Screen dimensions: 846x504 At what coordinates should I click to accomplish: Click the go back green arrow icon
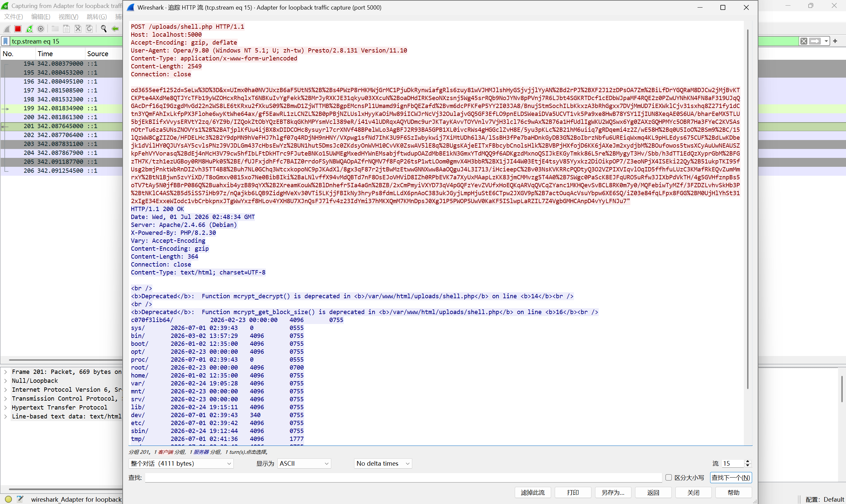(115, 29)
